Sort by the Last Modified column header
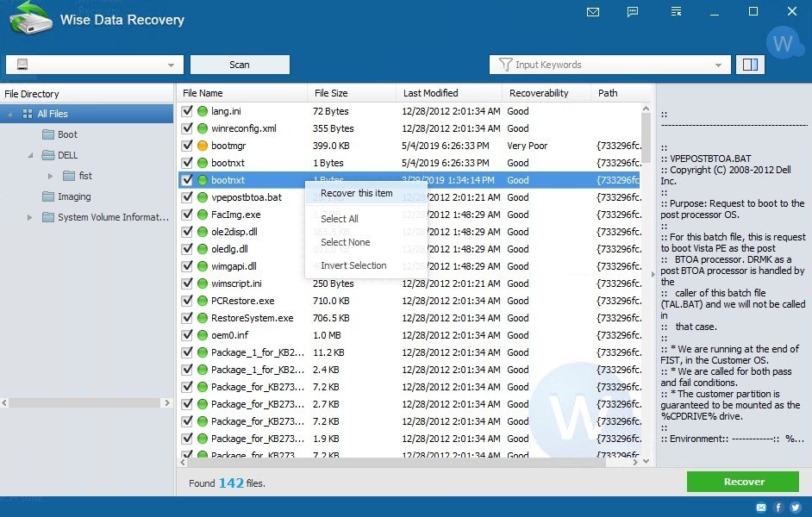Screen dimensions: 812x517 click(x=448, y=93)
